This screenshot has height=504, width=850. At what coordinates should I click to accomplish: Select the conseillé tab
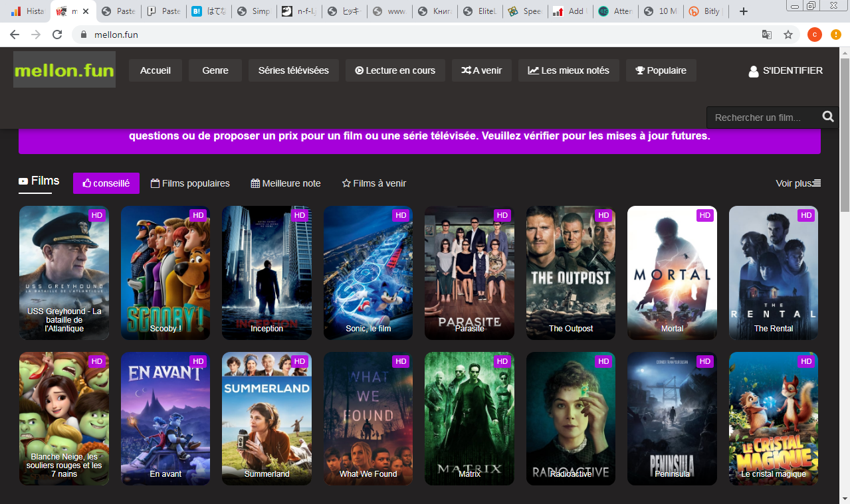pos(106,183)
